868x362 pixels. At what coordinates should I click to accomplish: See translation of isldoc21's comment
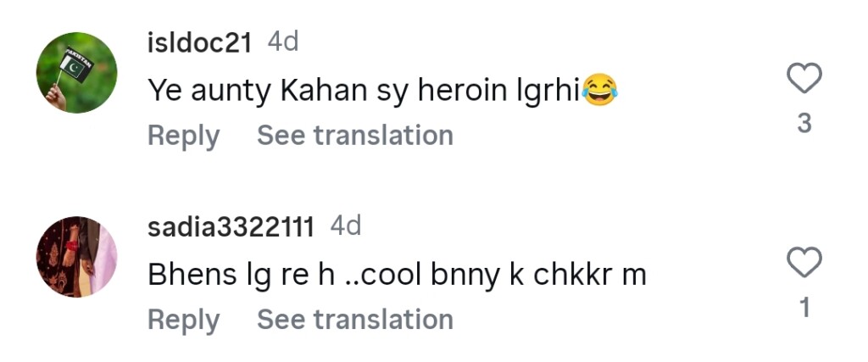[354, 136]
